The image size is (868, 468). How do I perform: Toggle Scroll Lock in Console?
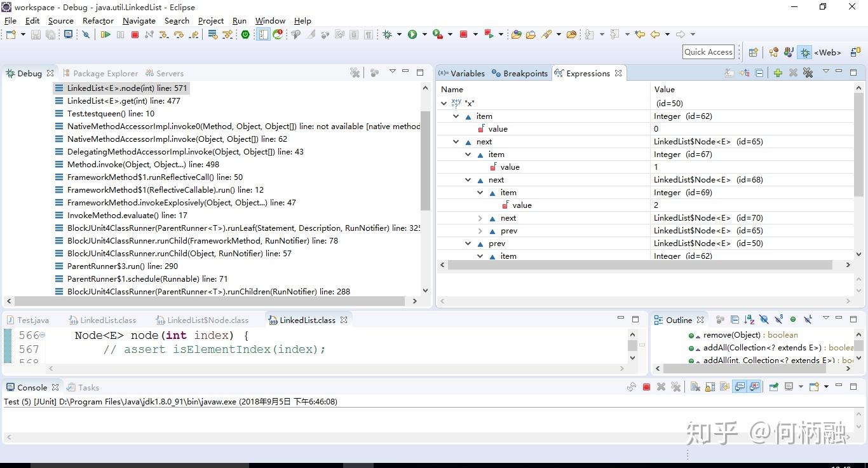[710, 387]
